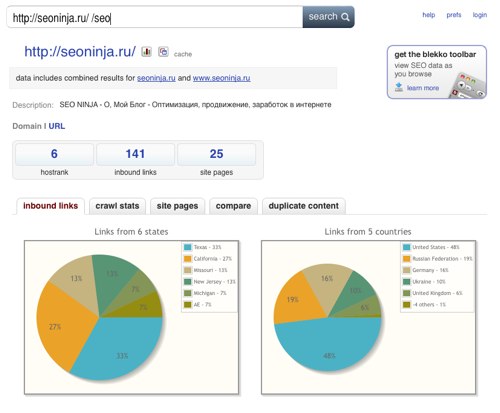This screenshot has width=500, height=413.
Task: Open the compare tab
Action: pyautogui.click(x=233, y=206)
